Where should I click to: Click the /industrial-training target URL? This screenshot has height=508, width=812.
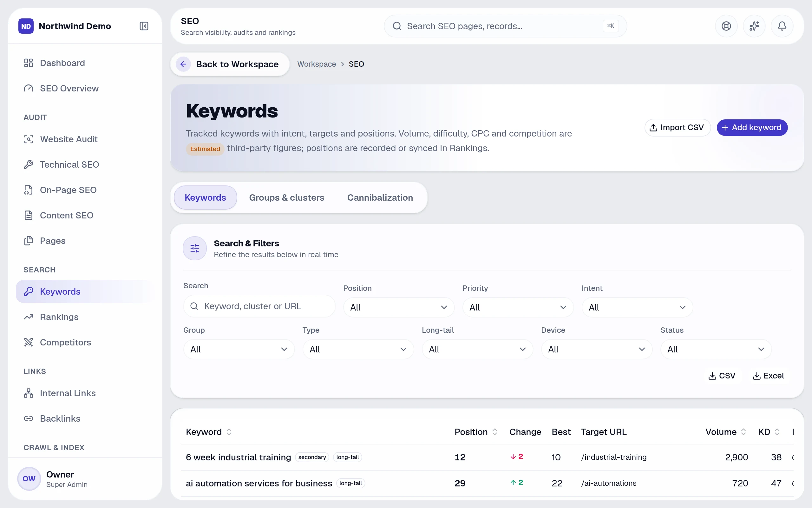point(614,457)
